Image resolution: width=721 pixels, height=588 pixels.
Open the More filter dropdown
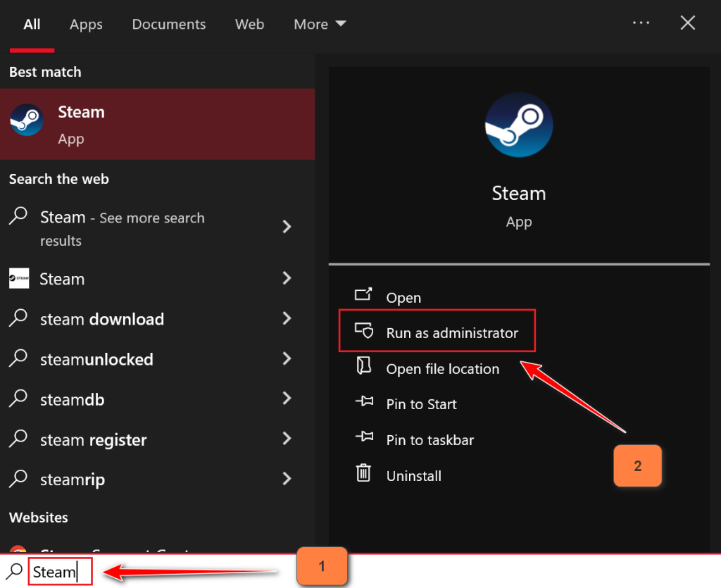tap(320, 24)
